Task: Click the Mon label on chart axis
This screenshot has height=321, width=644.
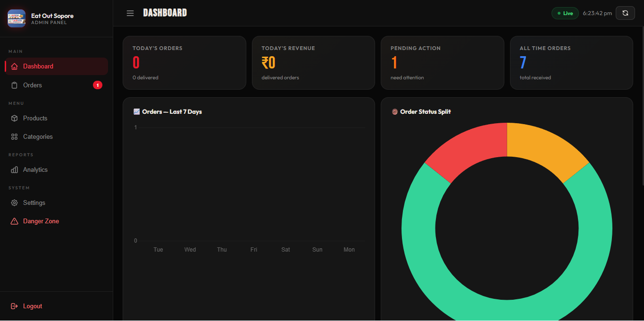Action: 349,250
